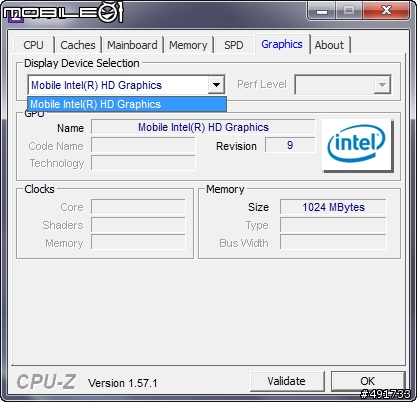Click the Revision value 9
Screen dimensions: 417x402
(x=290, y=145)
